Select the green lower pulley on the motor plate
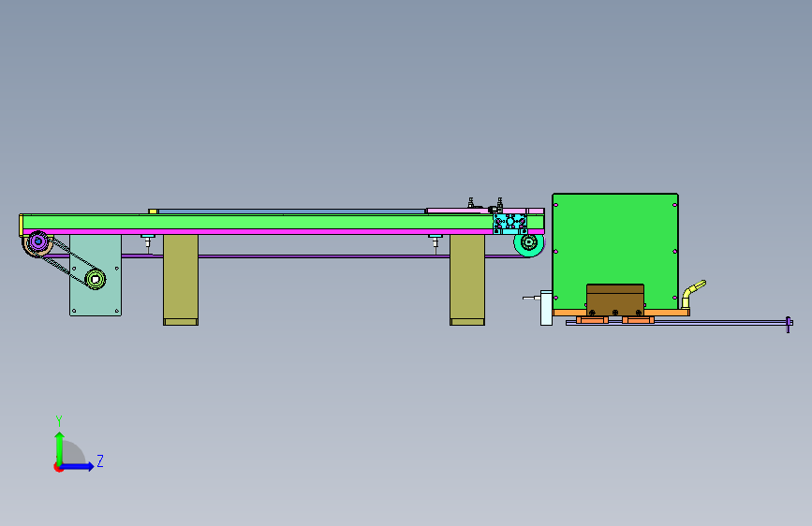The height and width of the screenshot is (526, 812). [x=95, y=279]
